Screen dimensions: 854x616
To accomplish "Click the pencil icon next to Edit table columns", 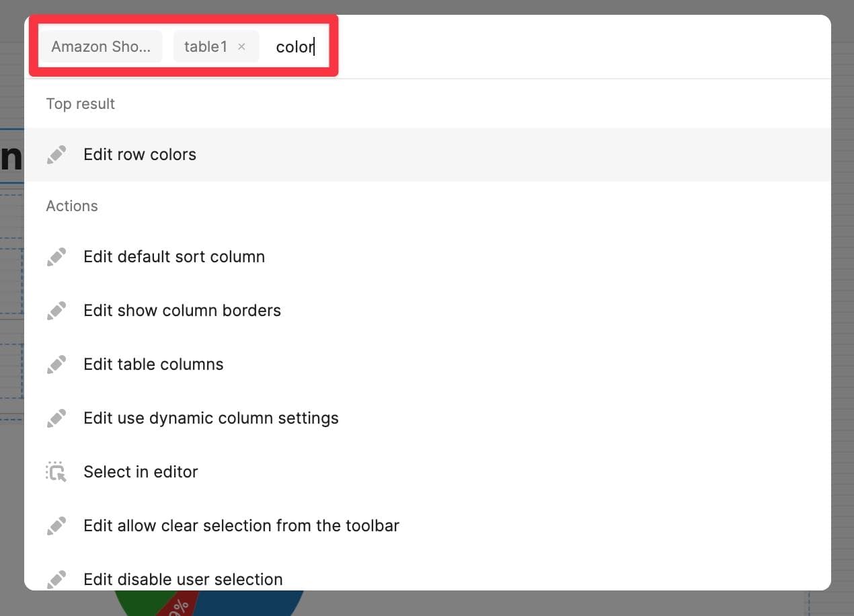I will coord(56,364).
